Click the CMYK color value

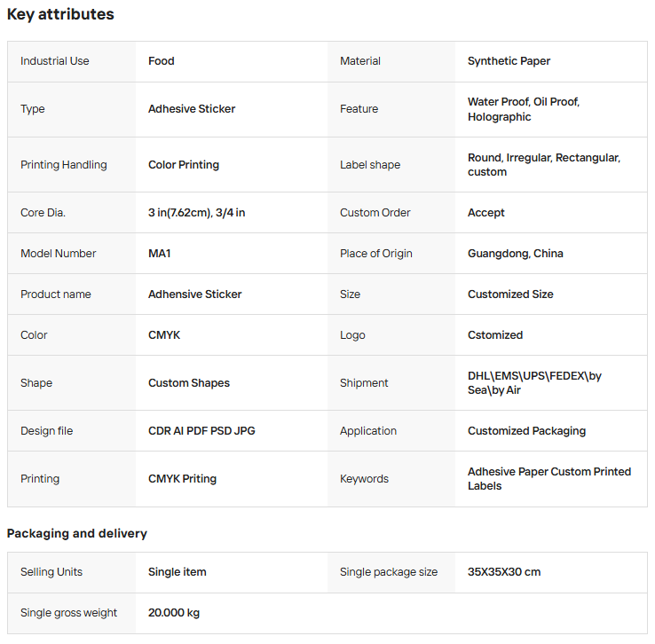tap(164, 335)
